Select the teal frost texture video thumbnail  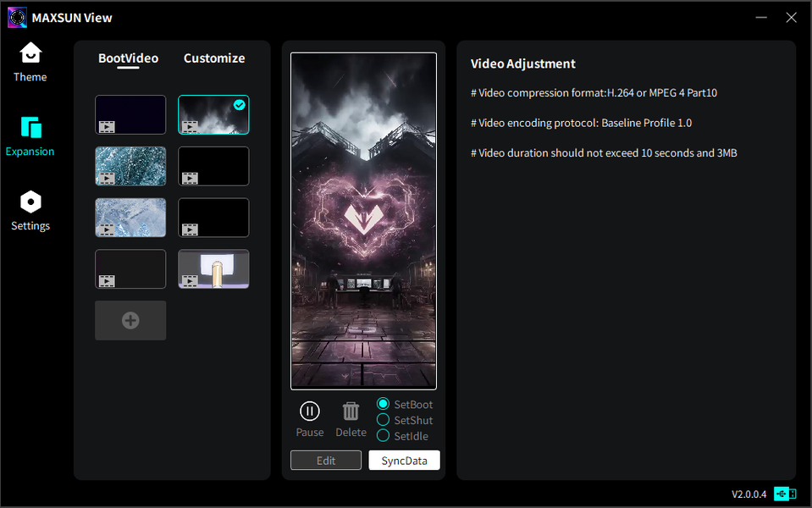[130, 166]
